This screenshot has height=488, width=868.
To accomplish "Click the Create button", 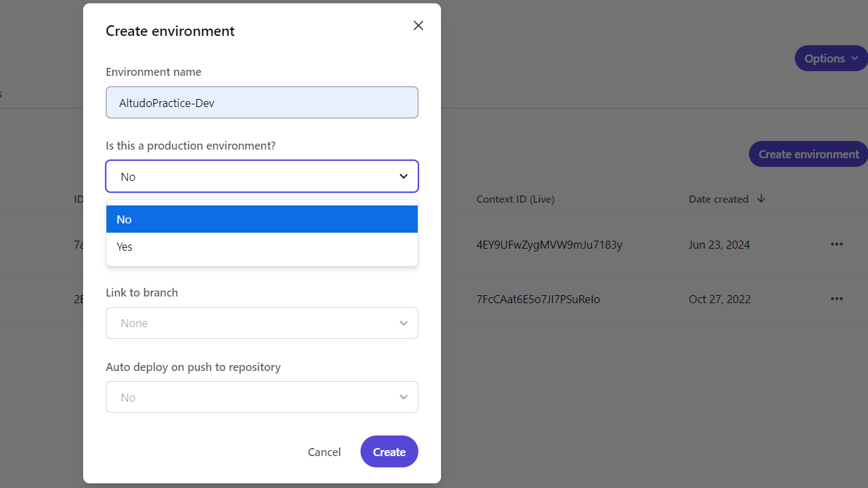I will click(389, 452).
